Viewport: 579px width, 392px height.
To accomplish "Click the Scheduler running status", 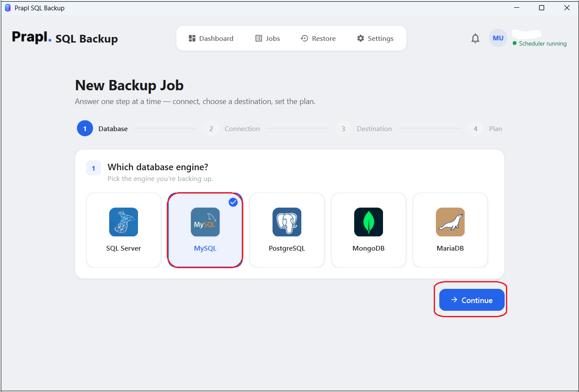I will tap(539, 43).
